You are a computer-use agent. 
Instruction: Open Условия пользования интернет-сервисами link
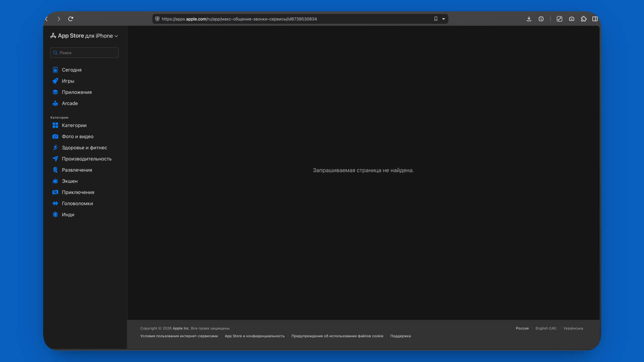[179, 336]
